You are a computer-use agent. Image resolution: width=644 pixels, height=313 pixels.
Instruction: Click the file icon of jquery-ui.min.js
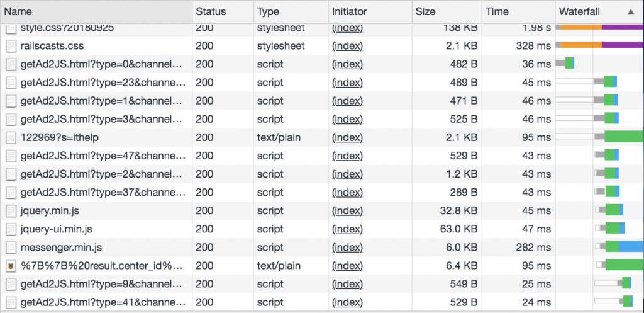(11, 229)
